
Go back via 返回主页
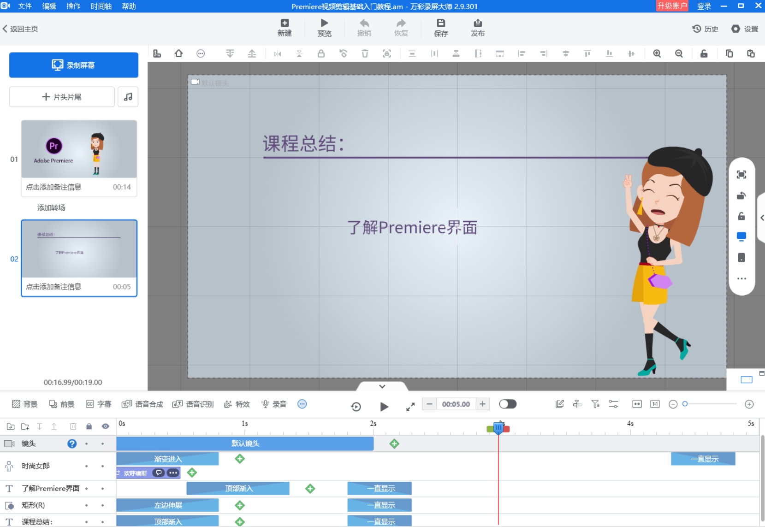20,29
